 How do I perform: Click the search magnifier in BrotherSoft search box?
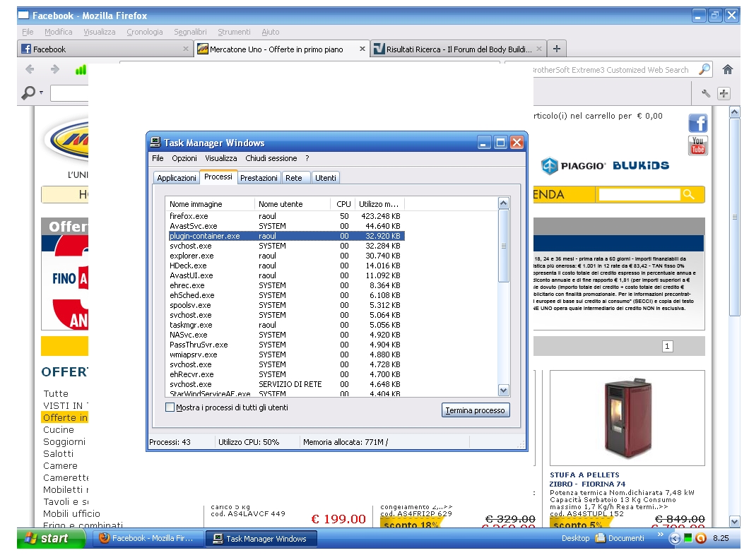click(x=704, y=69)
